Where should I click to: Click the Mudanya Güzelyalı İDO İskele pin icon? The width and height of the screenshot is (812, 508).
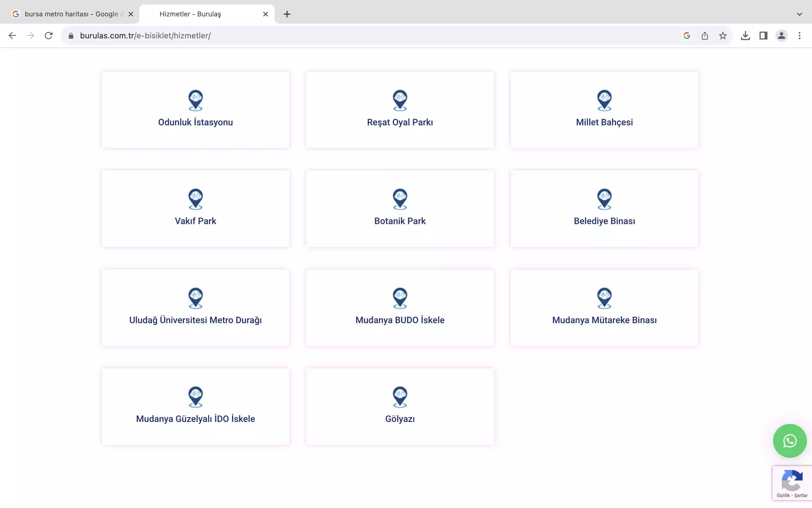[196, 397]
